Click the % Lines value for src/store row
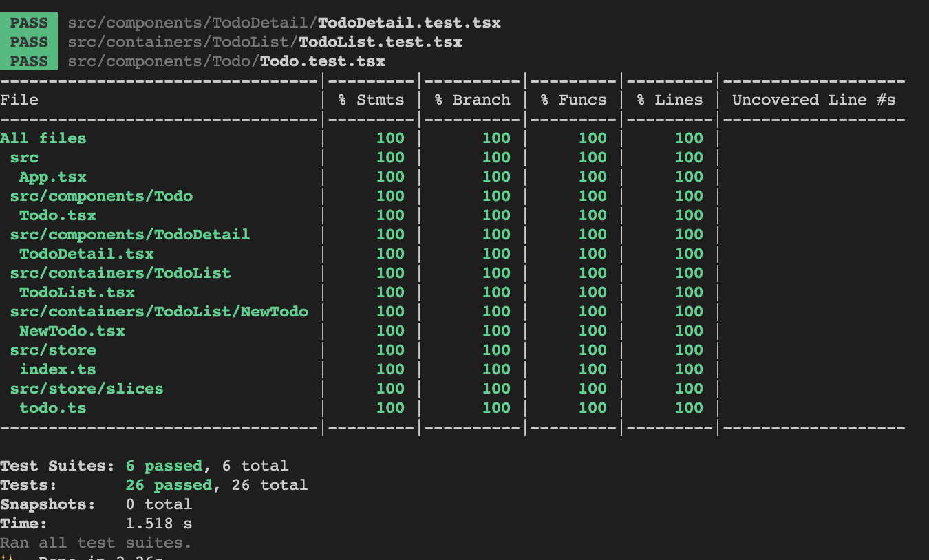Viewport: 929px width, 560px height. pyautogui.click(x=689, y=350)
